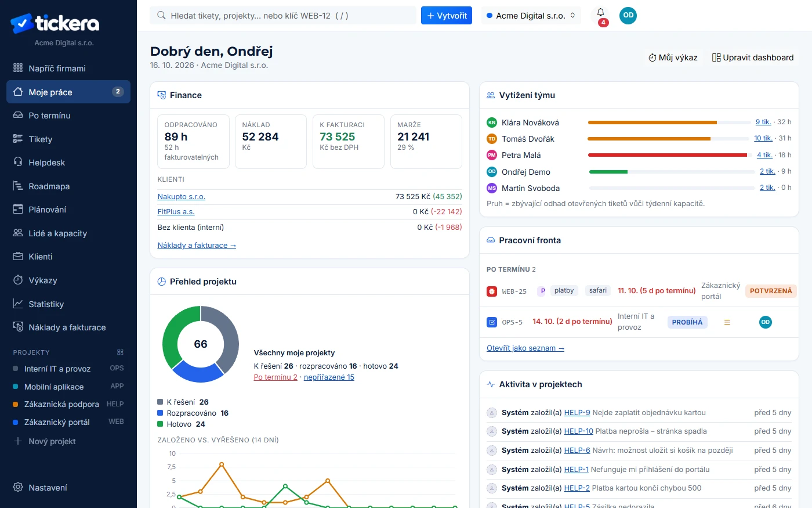Open Po termínu in the sidebar

coord(68,116)
